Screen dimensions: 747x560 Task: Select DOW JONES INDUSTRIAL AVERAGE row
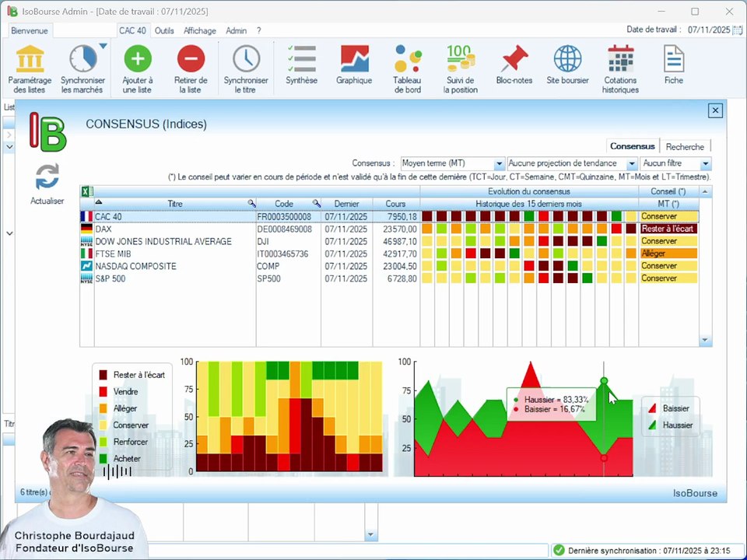pyautogui.click(x=388, y=241)
